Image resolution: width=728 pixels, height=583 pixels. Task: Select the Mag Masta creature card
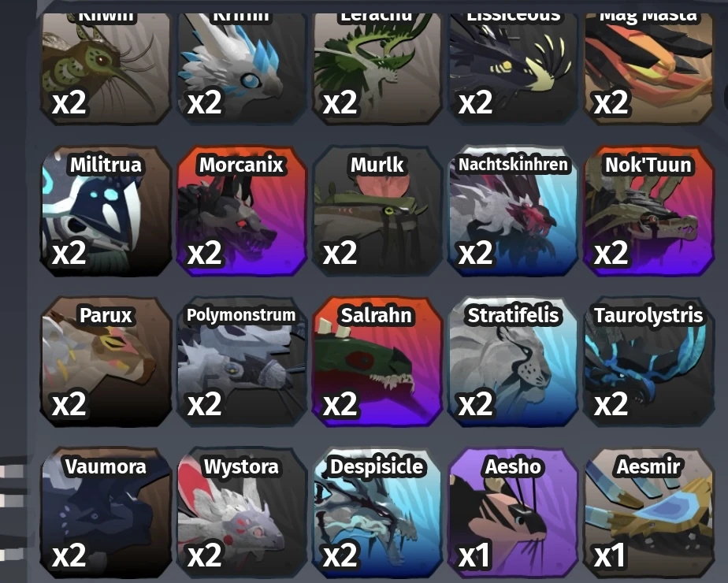[x=648, y=69]
